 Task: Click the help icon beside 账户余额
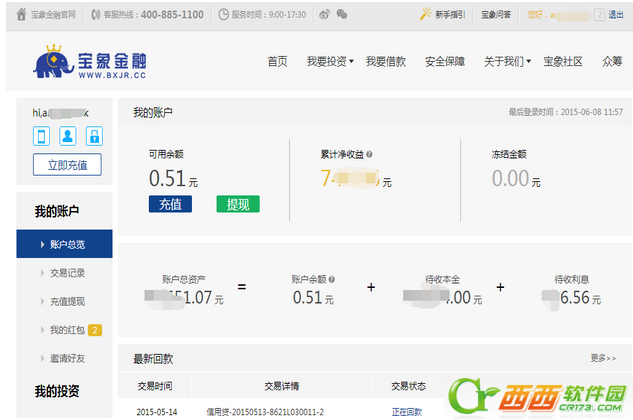pos(331,279)
